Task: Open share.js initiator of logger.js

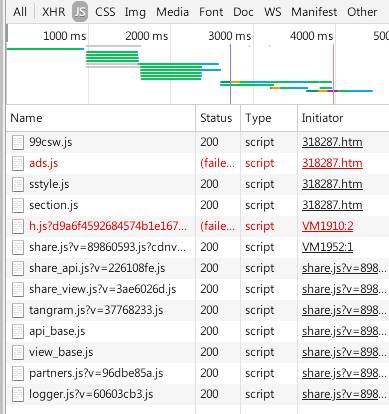Action: (344, 394)
